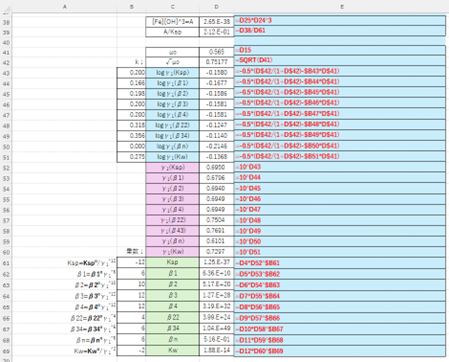The image size is (449, 362).
Task: Click the coefficient 0.166
Action: pos(131,83)
